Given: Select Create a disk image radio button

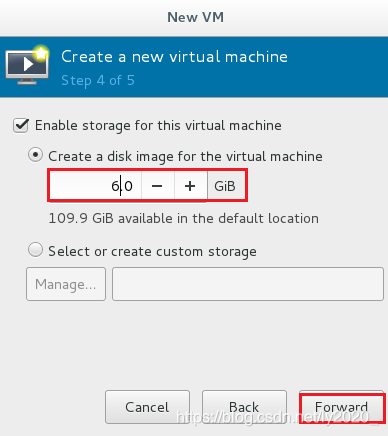Looking at the screenshot, I should [35, 155].
